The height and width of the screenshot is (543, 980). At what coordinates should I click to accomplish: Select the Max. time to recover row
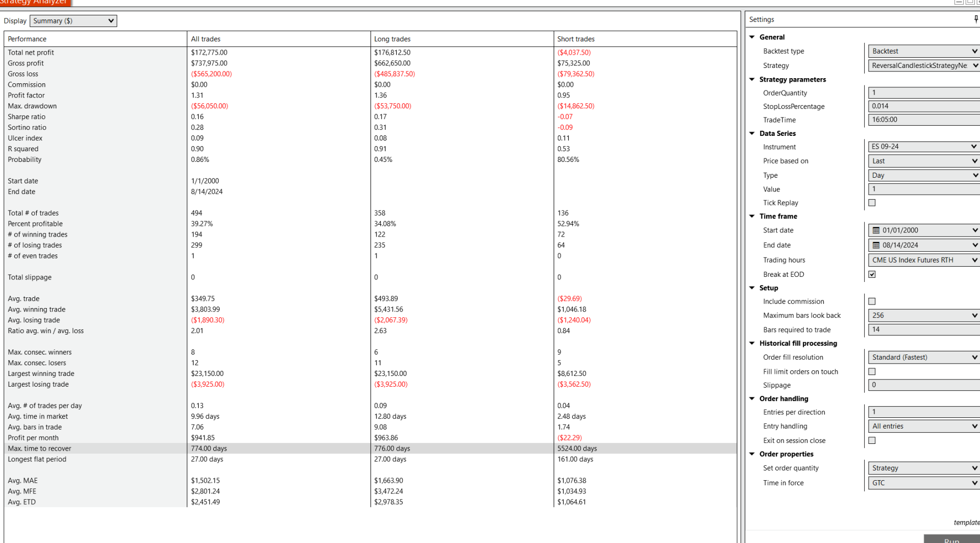371,448
